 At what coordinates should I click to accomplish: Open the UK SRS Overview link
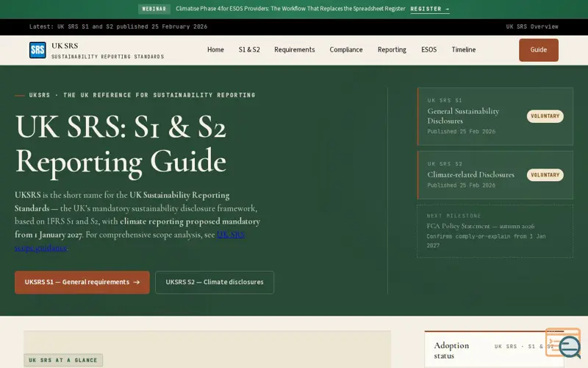tap(531, 26)
